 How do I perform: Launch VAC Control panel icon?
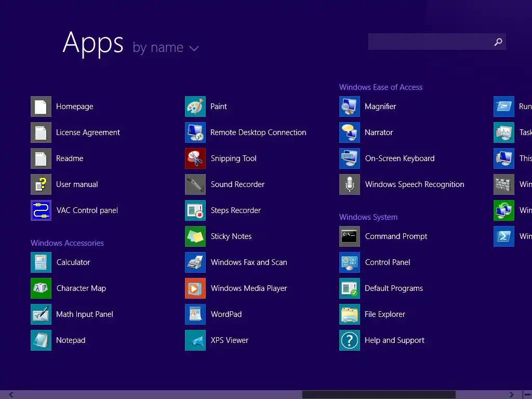coord(41,210)
